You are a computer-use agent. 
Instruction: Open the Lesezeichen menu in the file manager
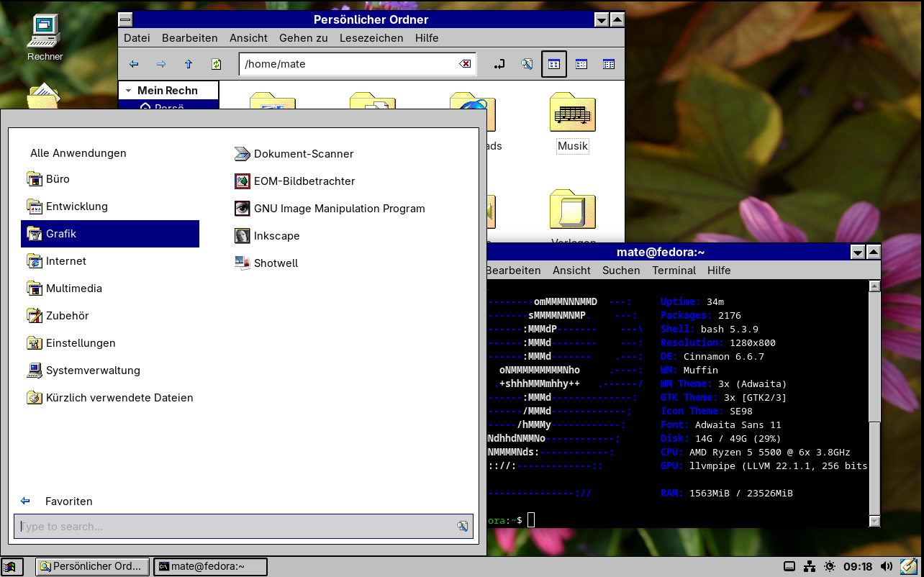[371, 38]
